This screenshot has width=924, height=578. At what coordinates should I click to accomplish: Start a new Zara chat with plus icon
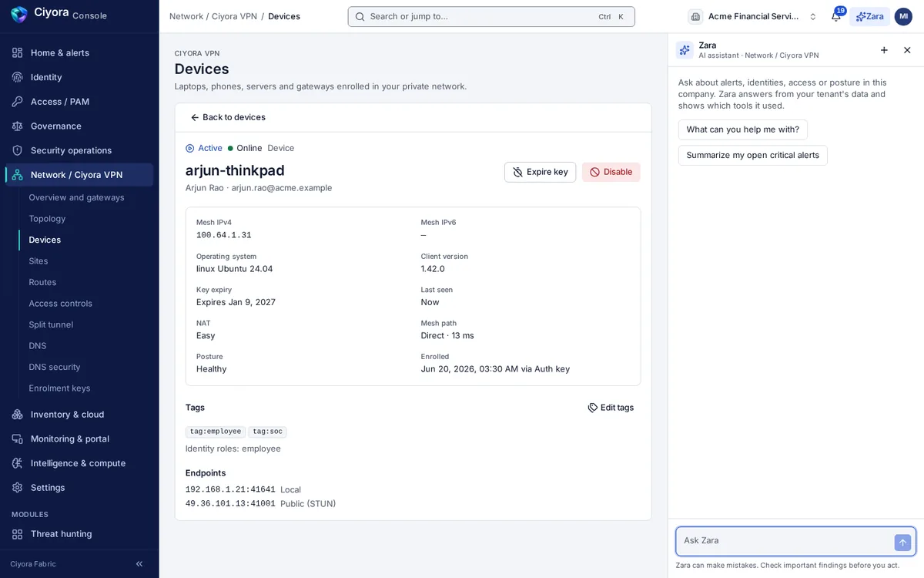884,50
